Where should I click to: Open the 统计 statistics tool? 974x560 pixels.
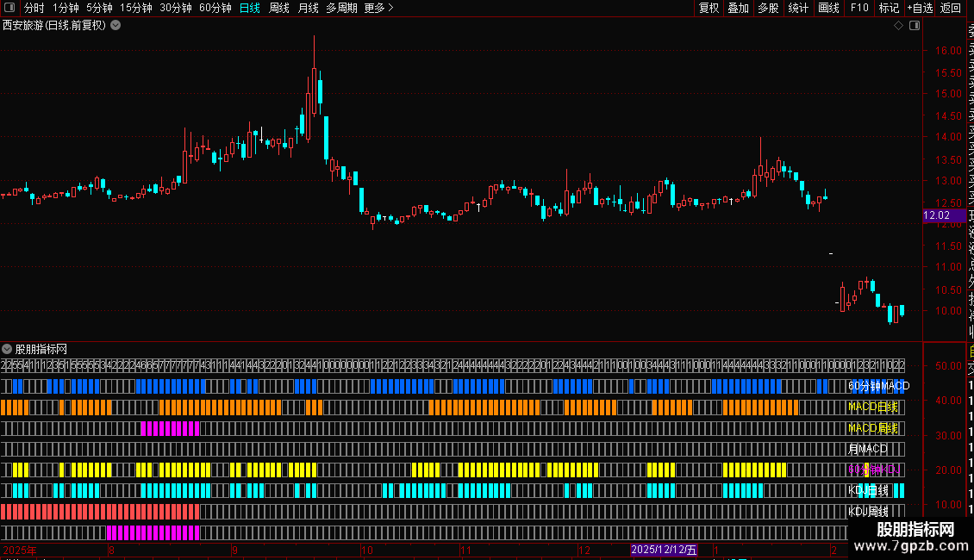tap(798, 8)
